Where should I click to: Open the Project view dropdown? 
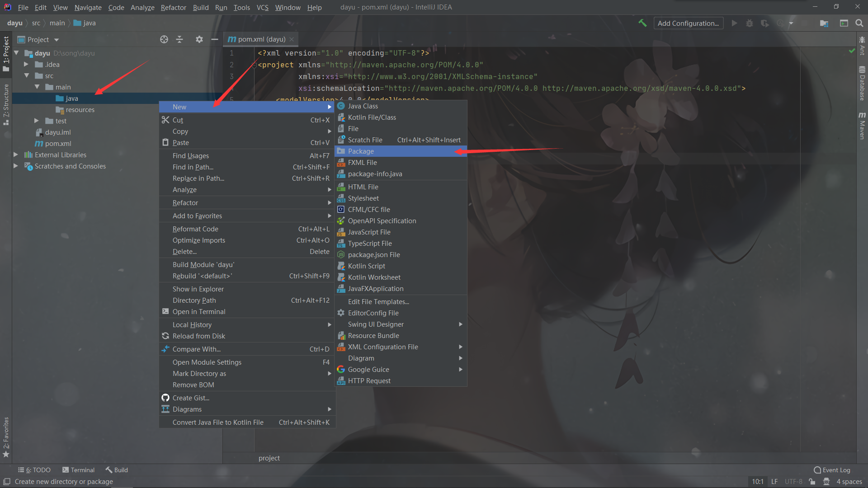click(x=57, y=40)
